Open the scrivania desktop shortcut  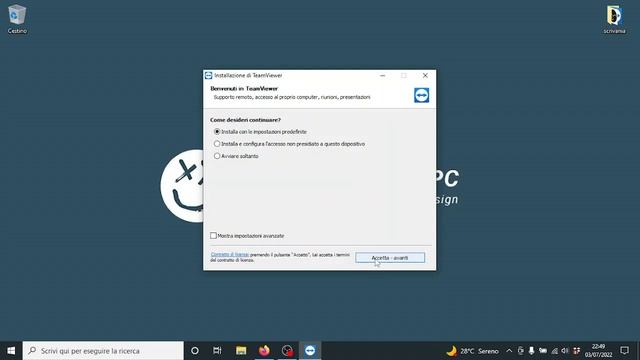pyautogui.click(x=614, y=19)
